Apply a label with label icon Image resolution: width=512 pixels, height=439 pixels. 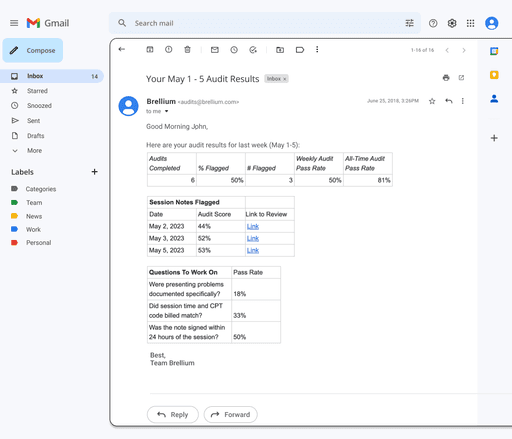click(x=300, y=50)
